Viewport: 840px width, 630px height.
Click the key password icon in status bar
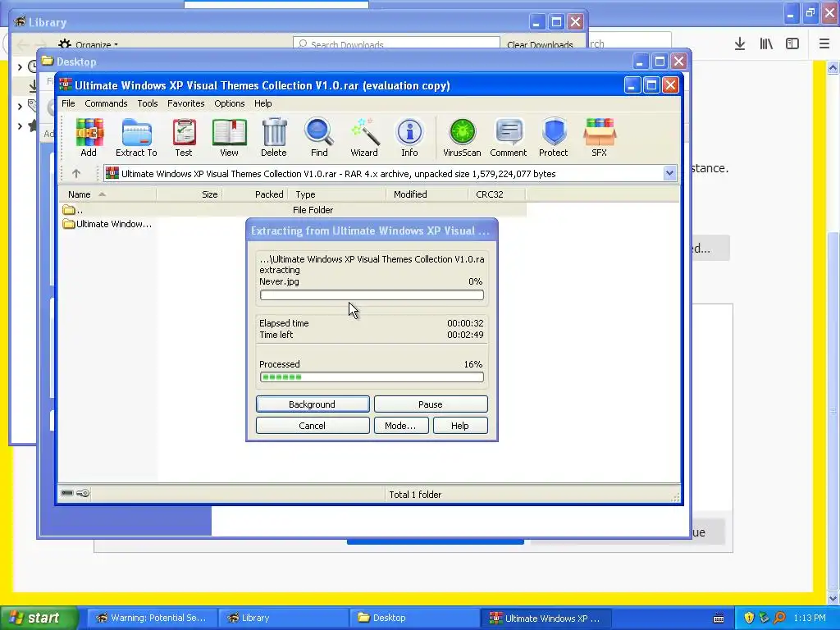point(83,493)
